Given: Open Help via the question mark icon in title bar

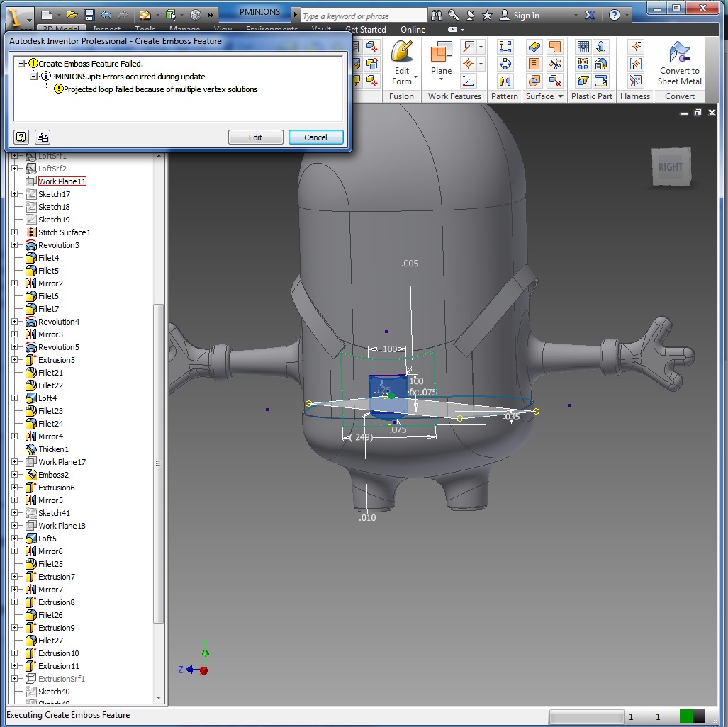Looking at the screenshot, I should (x=615, y=16).
